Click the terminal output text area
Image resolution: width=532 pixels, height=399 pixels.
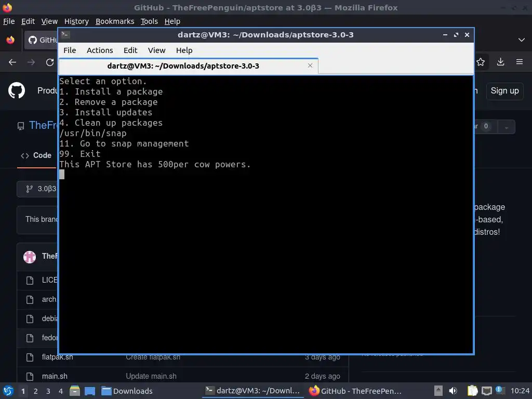[x=266, y=215]
